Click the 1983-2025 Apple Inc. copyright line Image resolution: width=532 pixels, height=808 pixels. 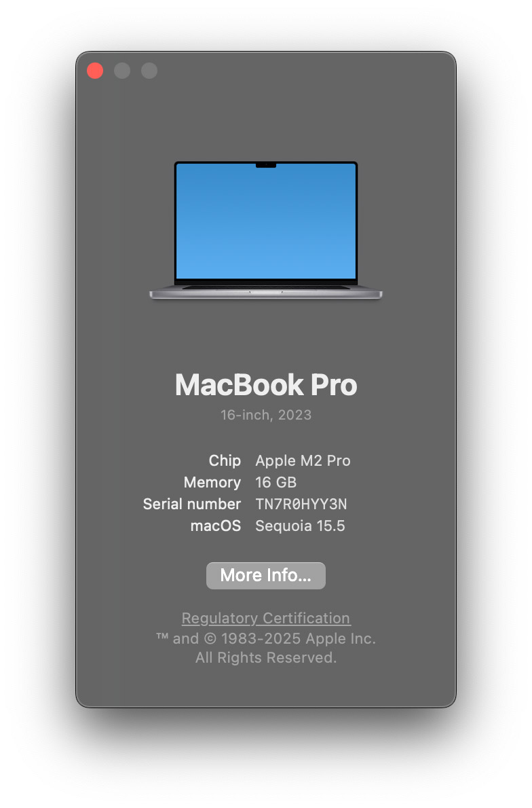266,638
